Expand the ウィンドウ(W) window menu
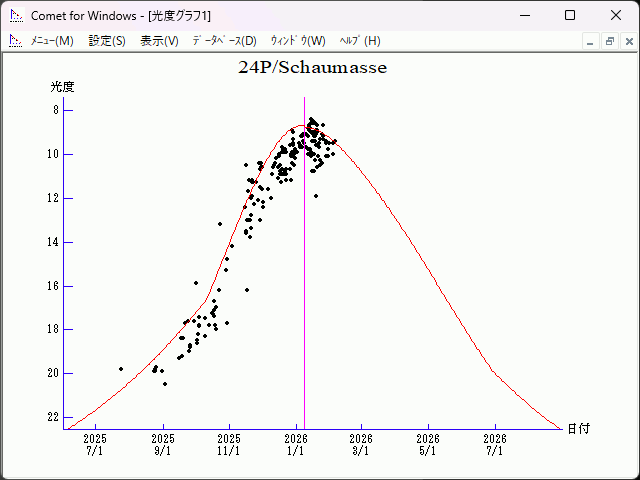640x480 pixels. click(x=298, y=41)
